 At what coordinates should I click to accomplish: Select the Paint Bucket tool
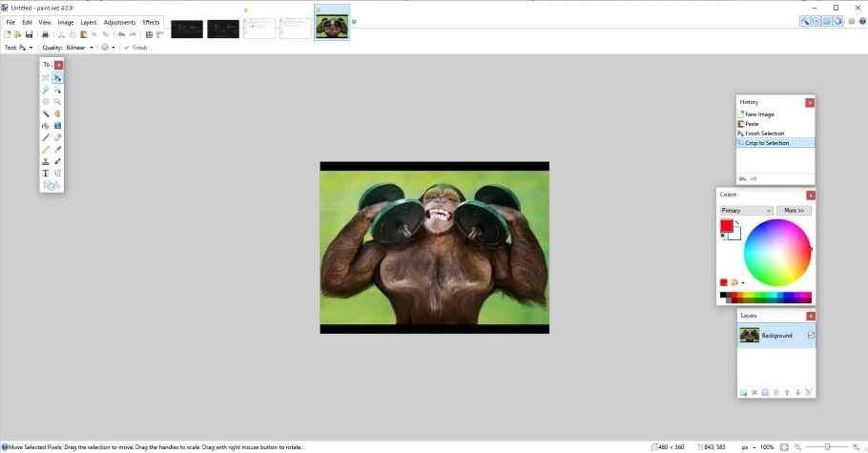[x=46, y=126]
